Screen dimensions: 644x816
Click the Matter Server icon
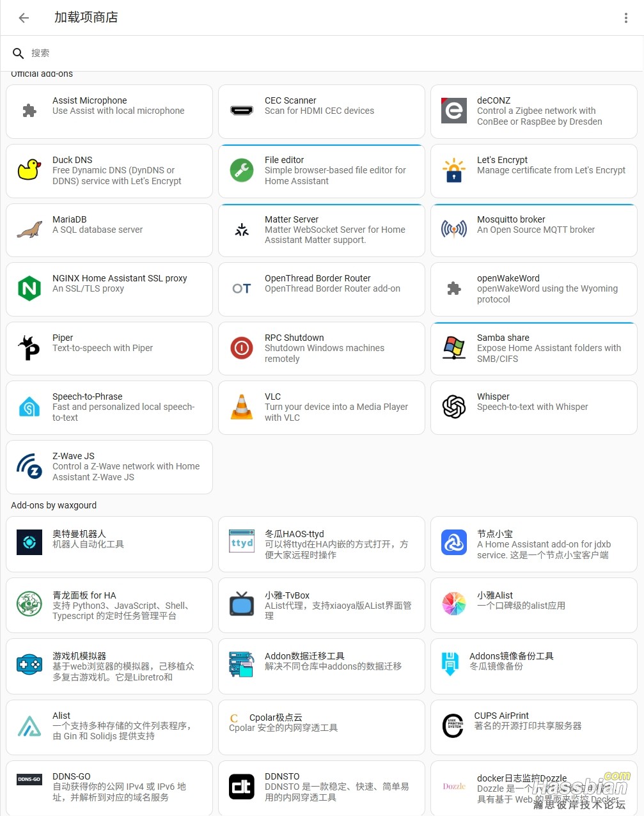[x=242, y=230]
